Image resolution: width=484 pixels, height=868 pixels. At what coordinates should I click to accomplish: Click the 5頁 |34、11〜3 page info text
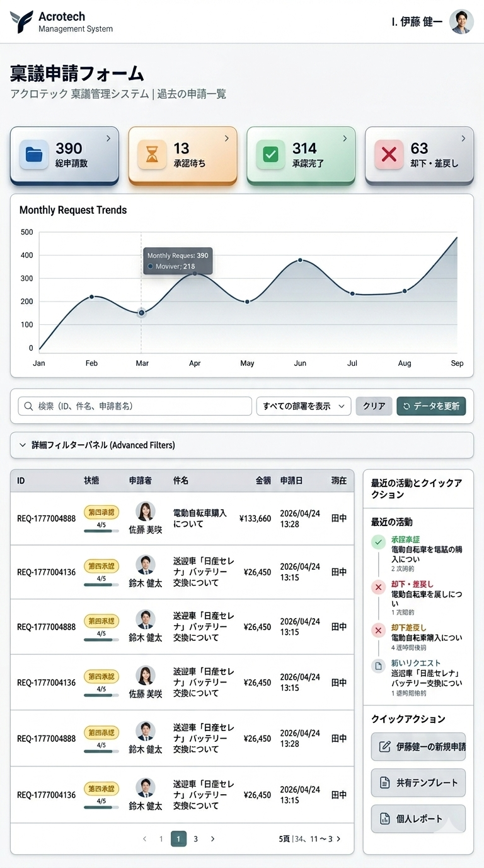(305, 839)
